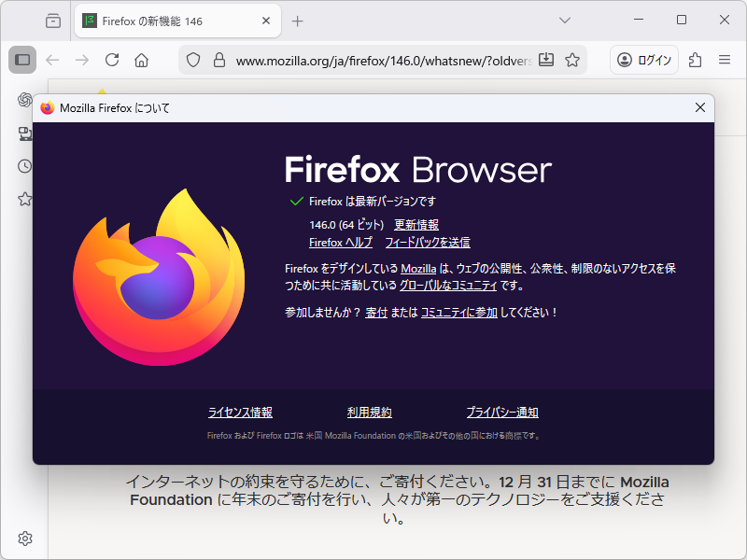Bookmark this page via the star icon
Image resolution: width=747 pixels, height=560 pixels.
(x=571, y=60)
